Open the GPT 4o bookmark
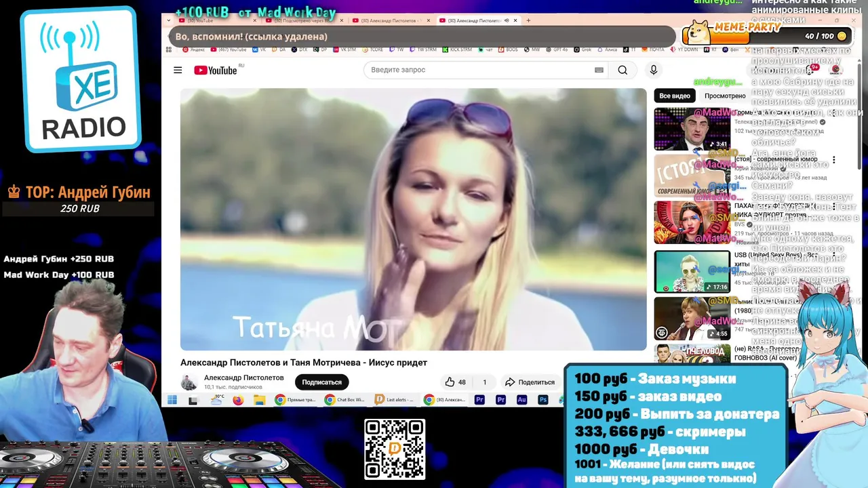Image resolution: width=868 pixels, height=488 pixels. (556, 49)
